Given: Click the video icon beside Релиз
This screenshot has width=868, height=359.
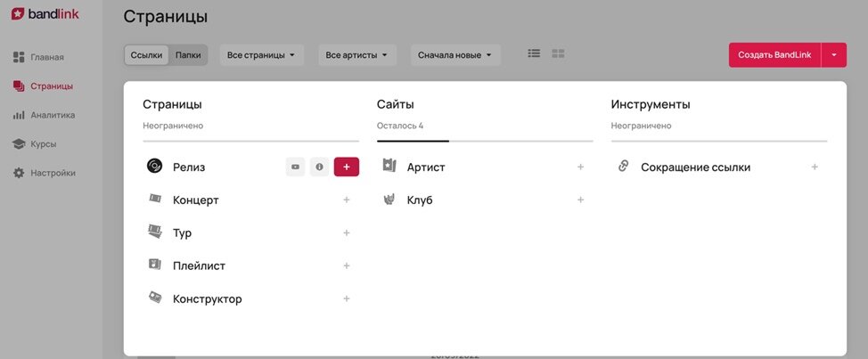Looking at the screenshot, I should [295, 167].
